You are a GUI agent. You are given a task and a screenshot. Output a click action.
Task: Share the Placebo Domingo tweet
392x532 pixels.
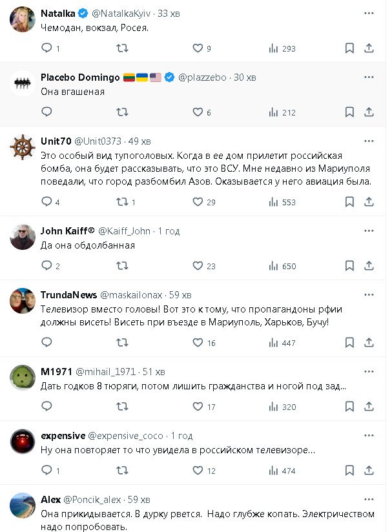[x=369, y=112]
